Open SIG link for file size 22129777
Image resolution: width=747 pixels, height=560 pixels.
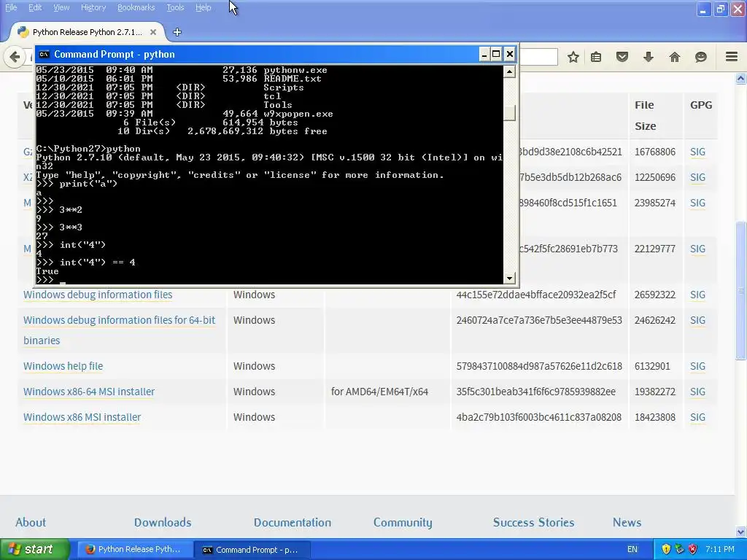click(697, 249)
